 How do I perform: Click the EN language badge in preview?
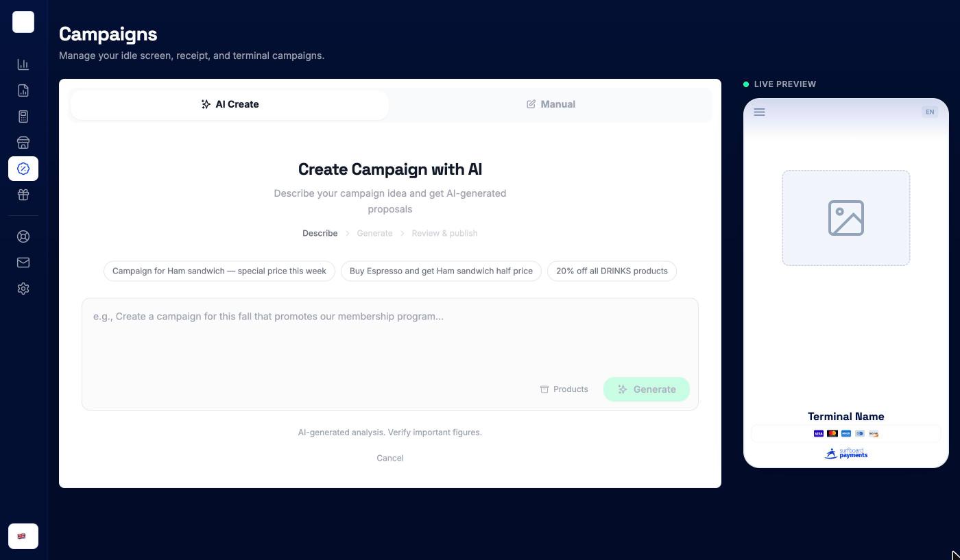tap(930, 112)
